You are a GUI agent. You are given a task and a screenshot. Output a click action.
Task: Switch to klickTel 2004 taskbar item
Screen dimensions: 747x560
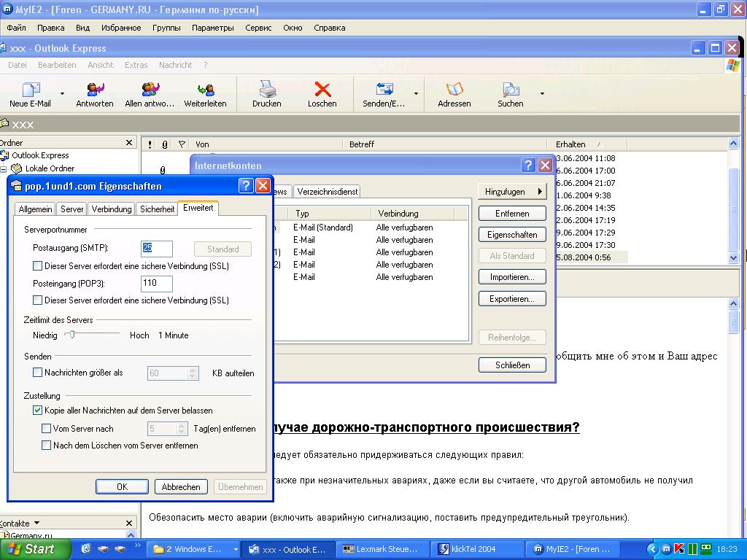coord(476,549)
